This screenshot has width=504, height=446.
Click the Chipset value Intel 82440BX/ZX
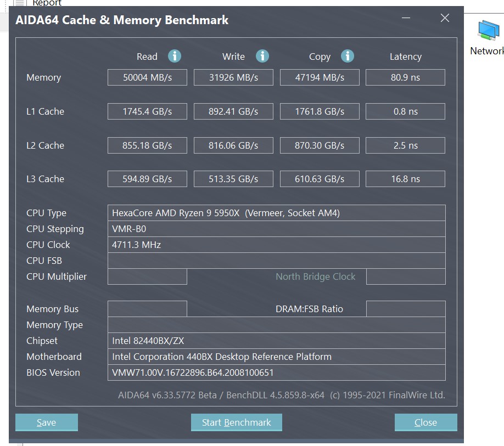(276, 341)
